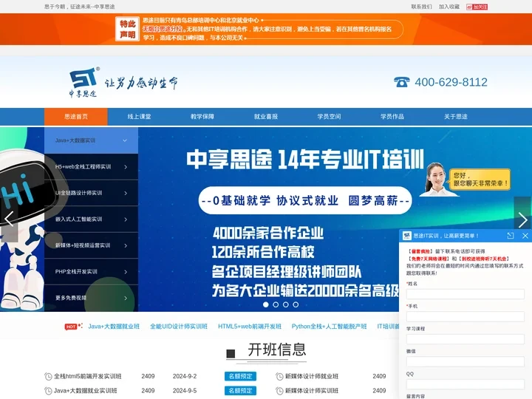Viewport: 532px width, 399px height.
Task: Expand PHP全栈开发实训 category
Action: 91,271
